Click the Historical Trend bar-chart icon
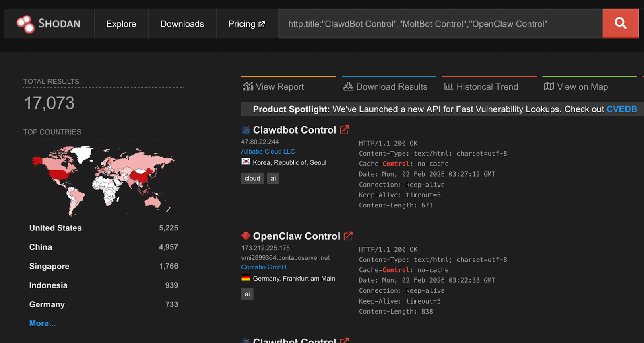The height and width of the screenshot is (343, 644). pos(448,86)
